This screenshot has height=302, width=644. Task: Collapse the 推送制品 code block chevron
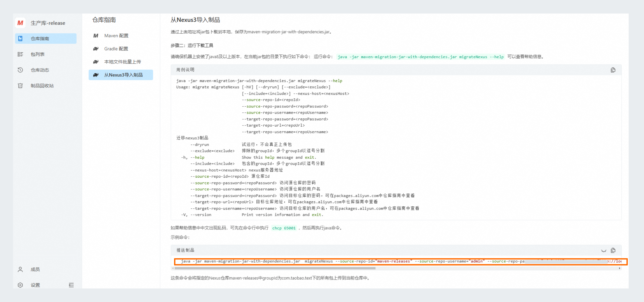point(604,251)
